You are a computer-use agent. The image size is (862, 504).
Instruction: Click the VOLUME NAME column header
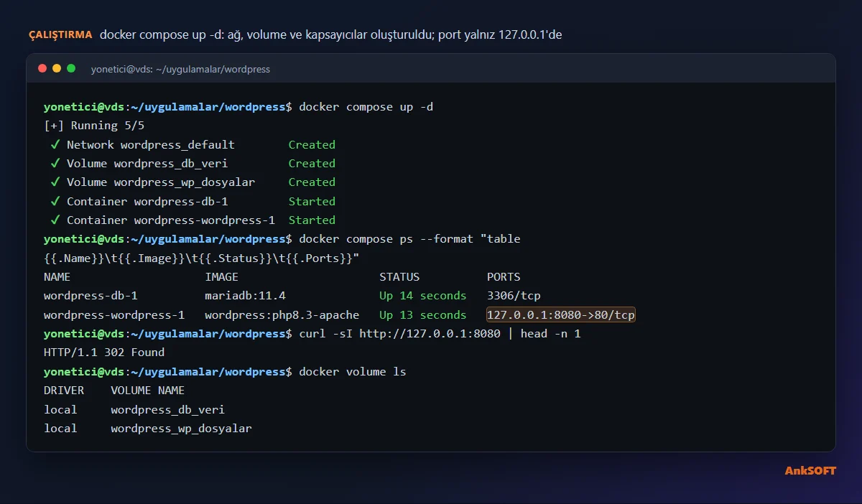(147, 391)
